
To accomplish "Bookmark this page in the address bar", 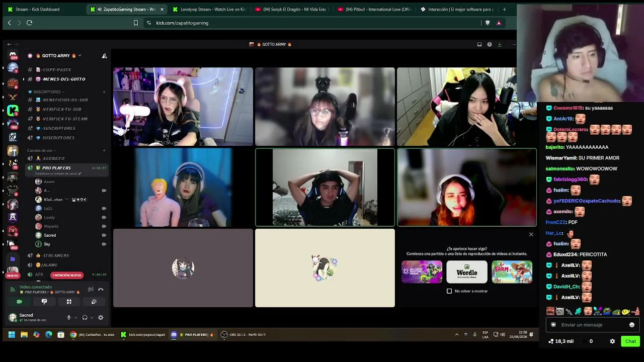I will 136,23.
